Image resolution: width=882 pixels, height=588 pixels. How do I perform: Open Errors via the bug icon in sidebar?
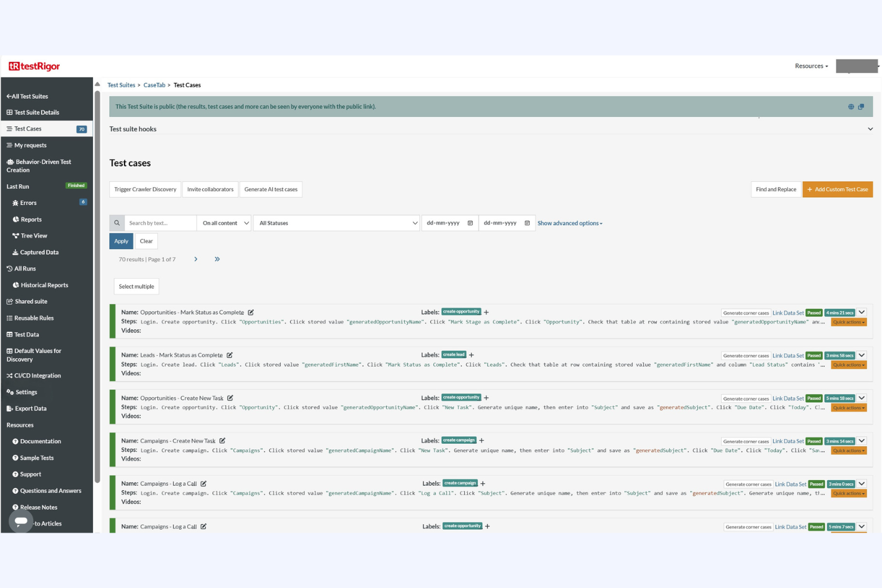tap(14, 203)
